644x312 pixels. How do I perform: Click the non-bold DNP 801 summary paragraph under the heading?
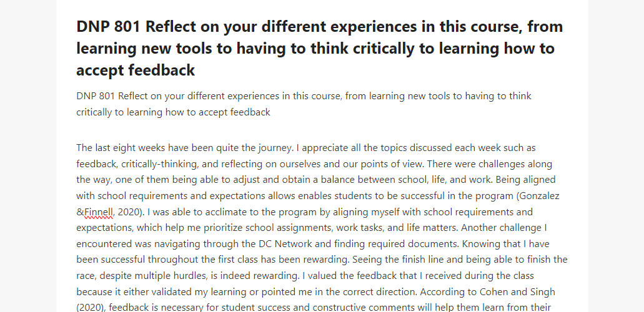(304, 104)
